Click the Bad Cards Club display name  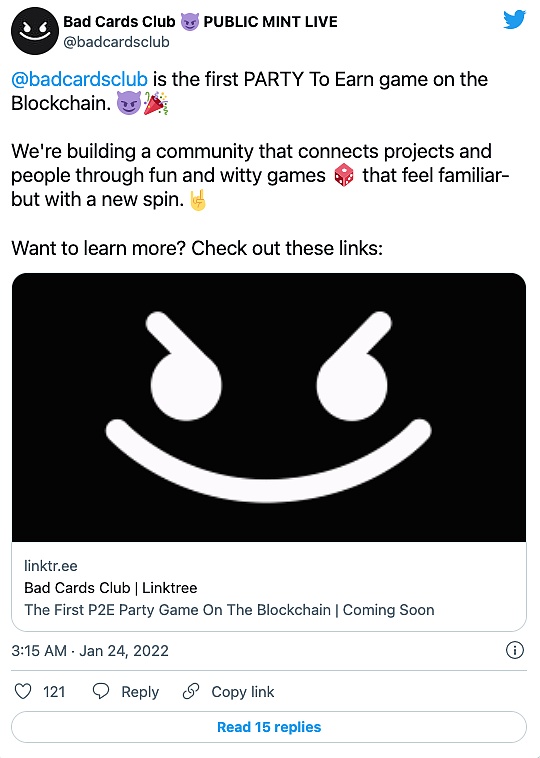coord(119,22)
